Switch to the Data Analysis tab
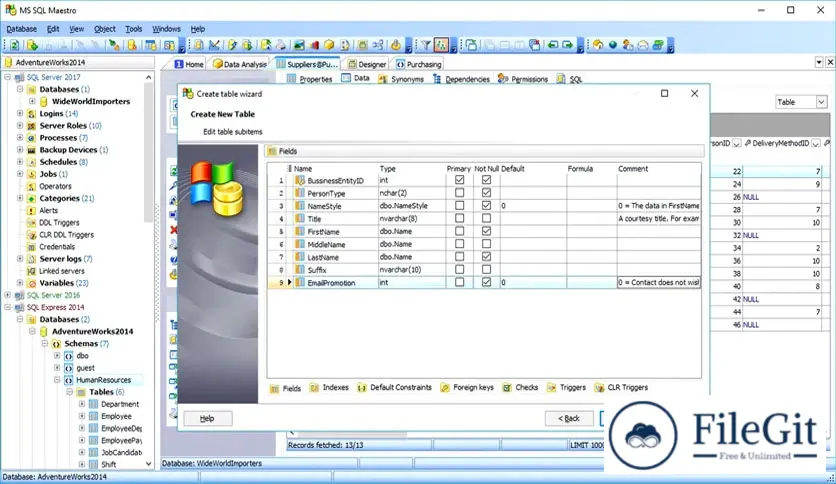Image resolution: width=836 pixels, height=484 pixels. click(240, 64)
